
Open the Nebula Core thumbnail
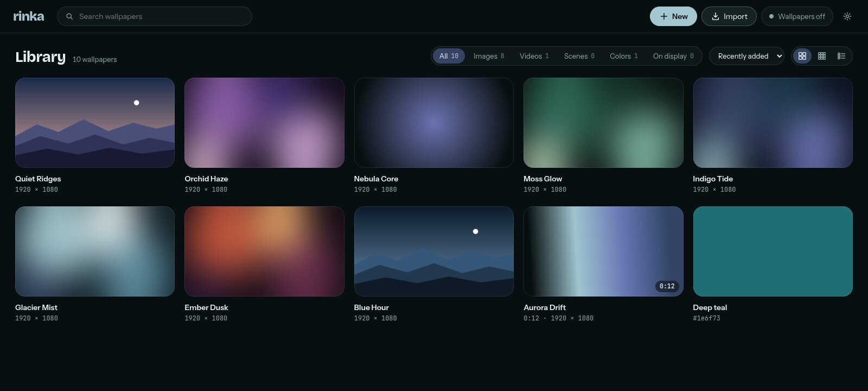[x=434, y=123]
